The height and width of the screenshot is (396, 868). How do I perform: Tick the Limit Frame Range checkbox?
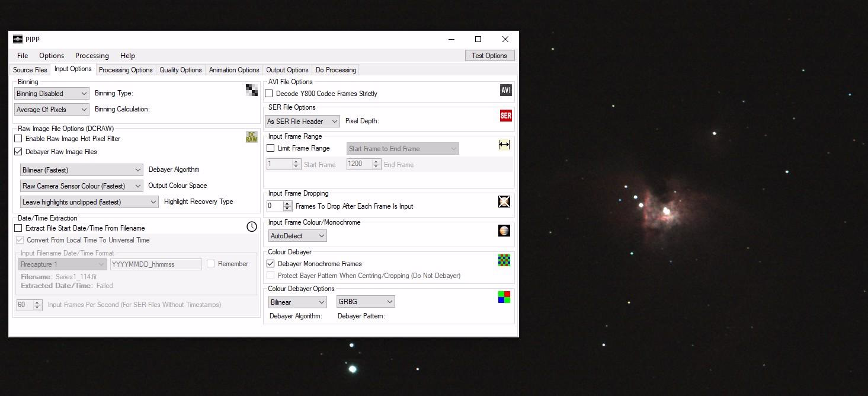point(271,148)
